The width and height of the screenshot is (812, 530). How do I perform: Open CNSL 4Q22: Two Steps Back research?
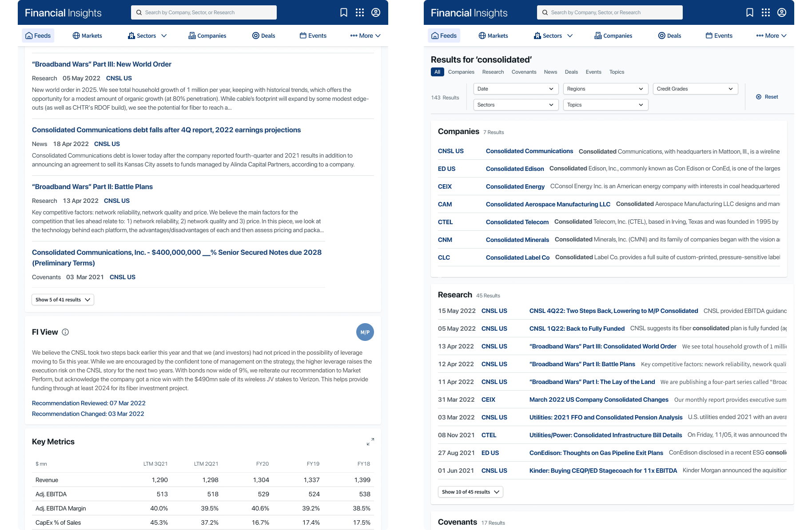coord(613,311)
